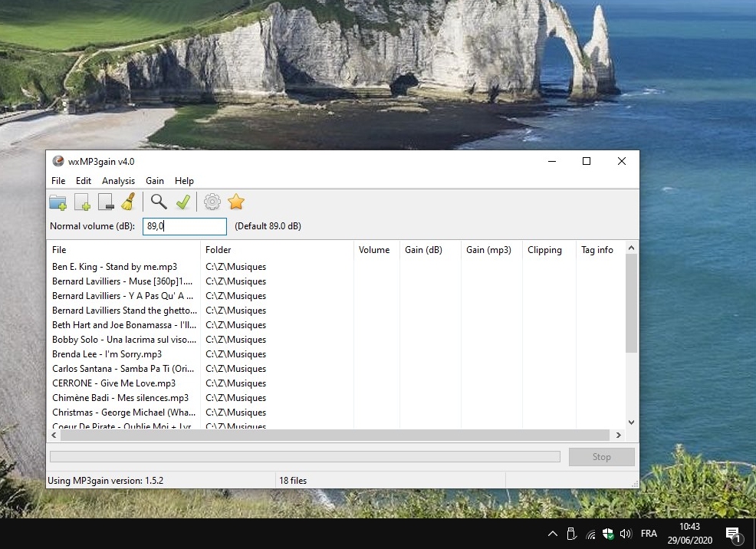Close the wxMP3gain window
The height and width of the screenshot is (549, 756).
click(x=622, y=161)
